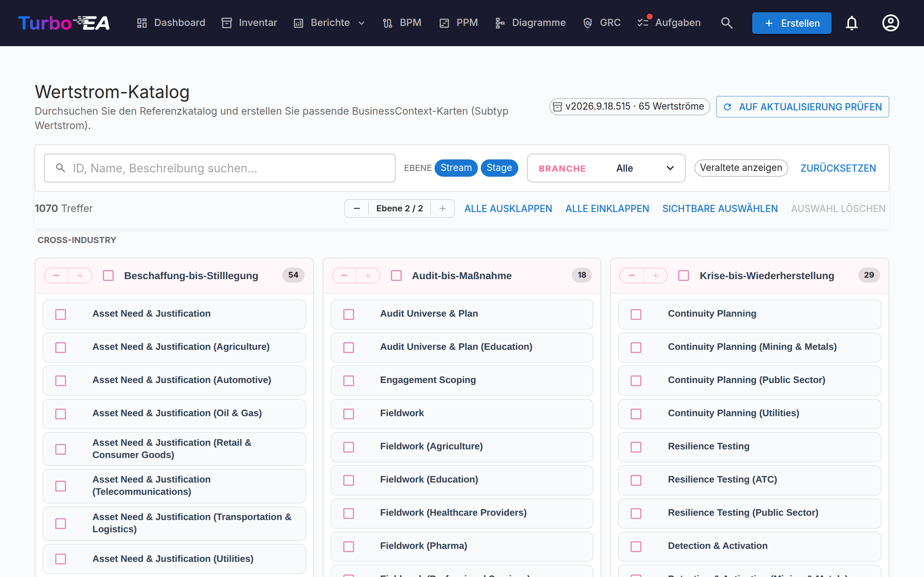Select the Fieldwork (Education) checkbox
This screenshot has width=924, height=577.
[x=349, y=480]
